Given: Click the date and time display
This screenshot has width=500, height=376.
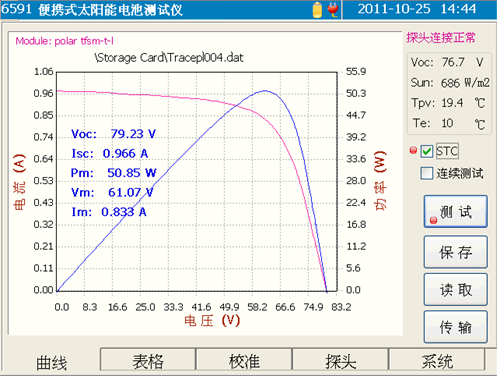Looking at the screenshot, I should click(417, 9).
